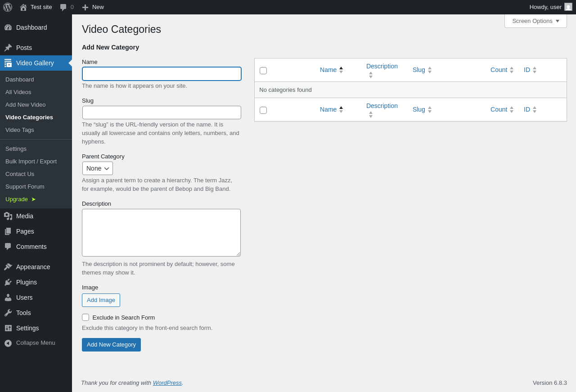Open Posts via the pin icon

[x=8, y=48]
